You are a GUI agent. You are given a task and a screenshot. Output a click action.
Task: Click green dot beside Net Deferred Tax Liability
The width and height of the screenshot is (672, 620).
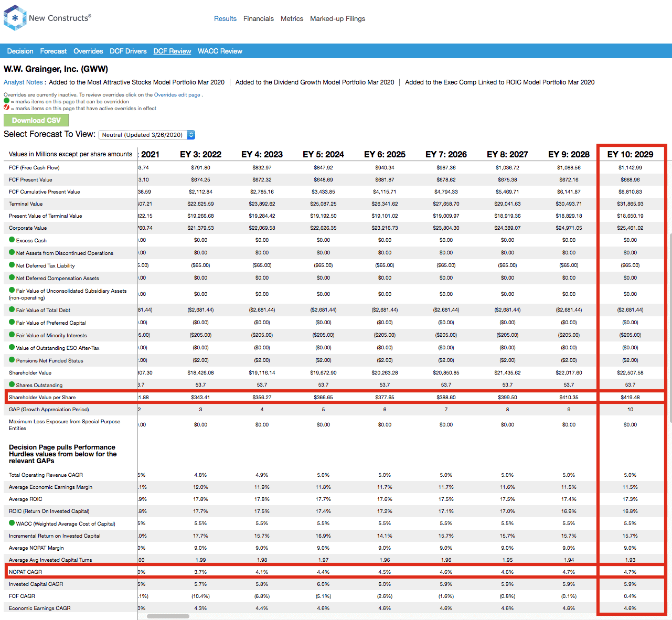(x=12, y=265)
